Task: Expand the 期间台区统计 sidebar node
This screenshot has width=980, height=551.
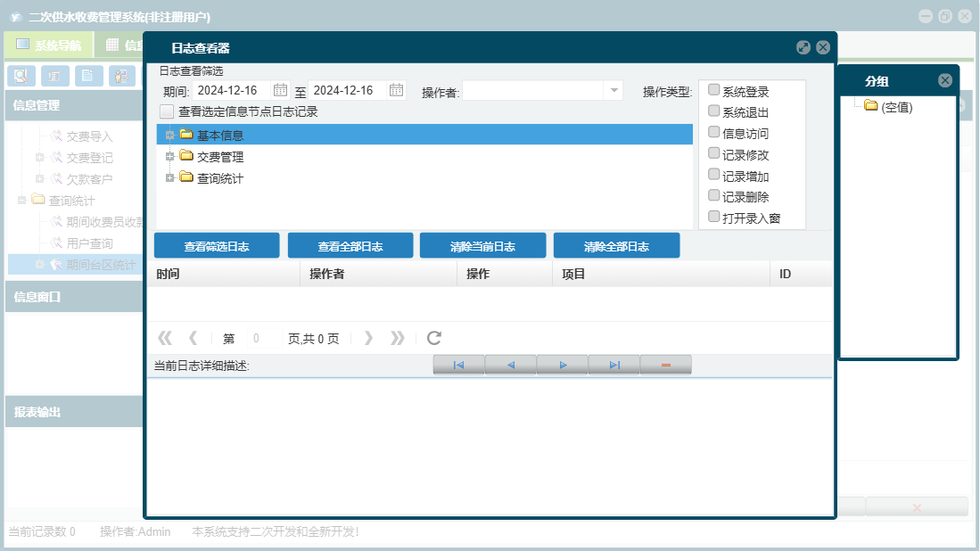Action: (x=39, y=264)
